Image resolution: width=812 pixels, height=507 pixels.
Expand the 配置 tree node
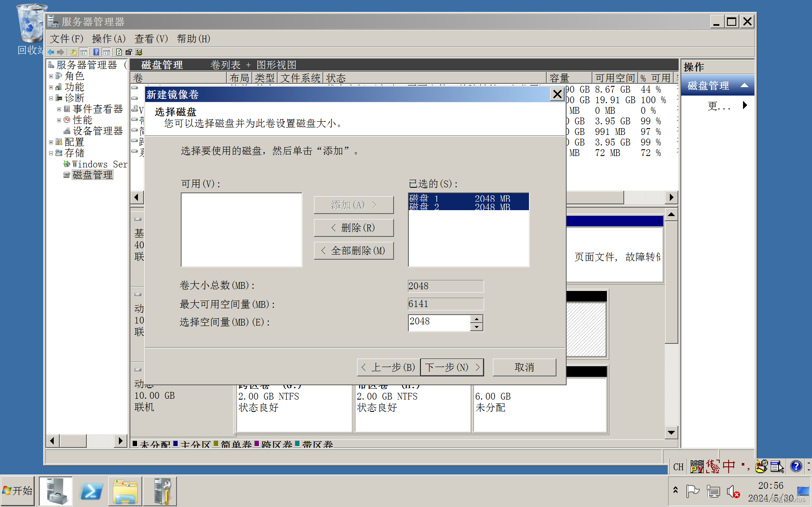pyautogui.click(x=51, y=143)
